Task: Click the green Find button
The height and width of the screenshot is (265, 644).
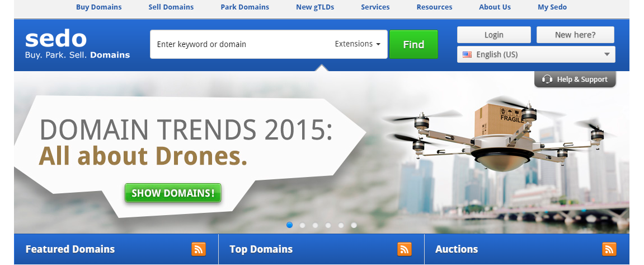Action: click(413, 44)
